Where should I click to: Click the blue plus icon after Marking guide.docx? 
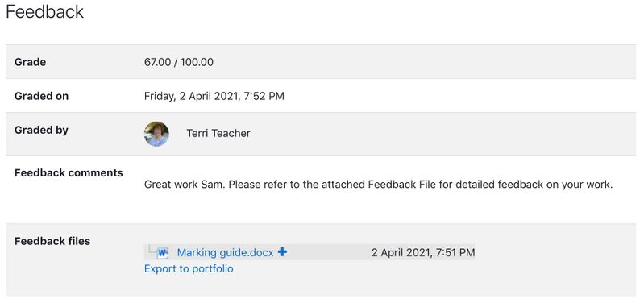(x=282, y=251)
